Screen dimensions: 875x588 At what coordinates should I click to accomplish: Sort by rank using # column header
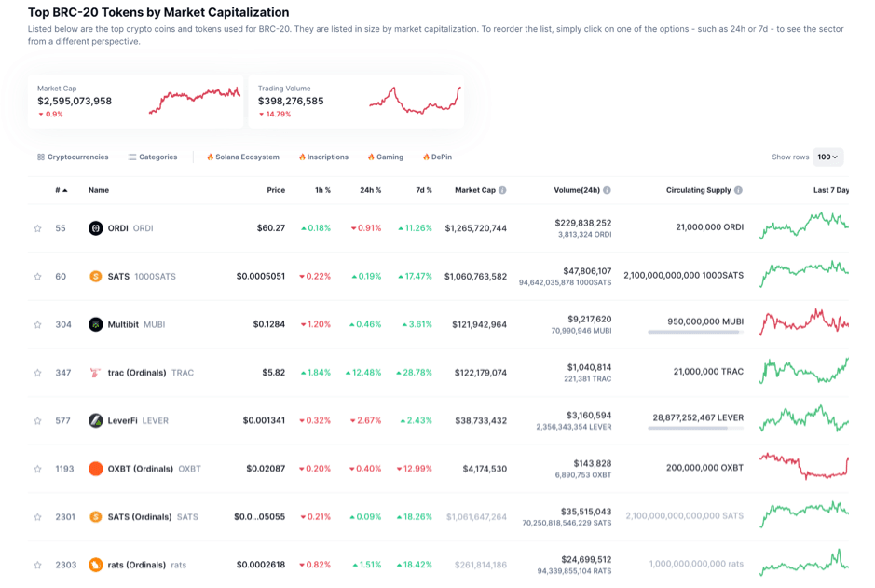(x=61, y=190)
